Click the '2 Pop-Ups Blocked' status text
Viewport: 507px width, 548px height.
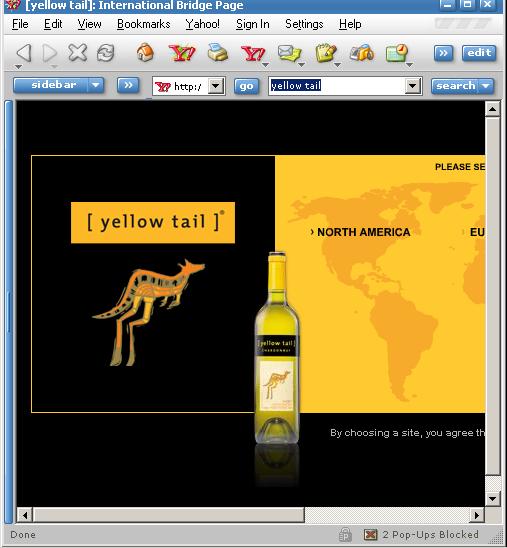click(430, 535)
